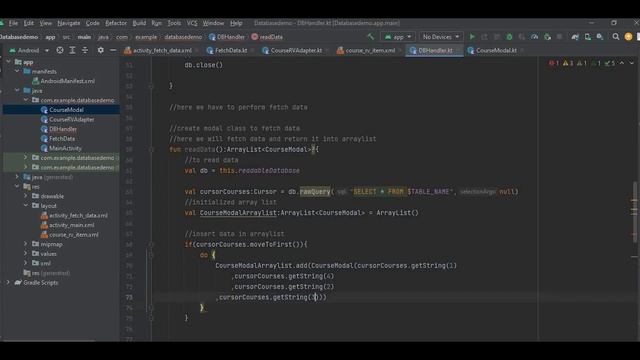Open the VCS menu
The height and width of the screenshot is (360, 640).
click(x=192, y=23)
